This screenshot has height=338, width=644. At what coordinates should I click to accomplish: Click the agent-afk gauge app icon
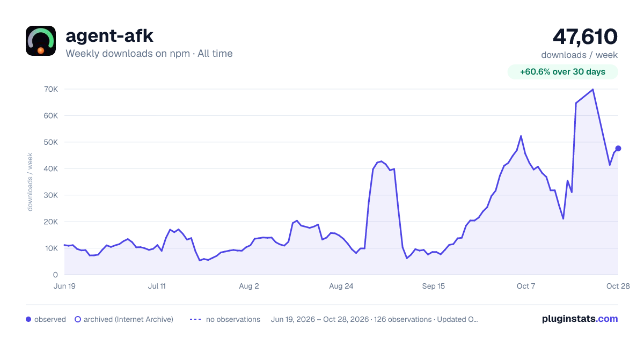(x=41, y=41)
